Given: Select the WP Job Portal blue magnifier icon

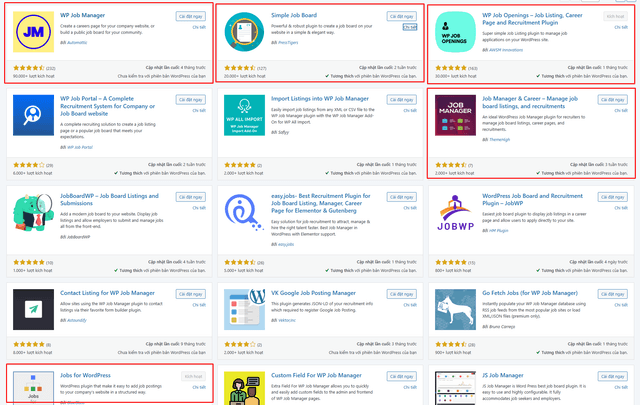Looking at the screenshot, I should coord(33,115).
